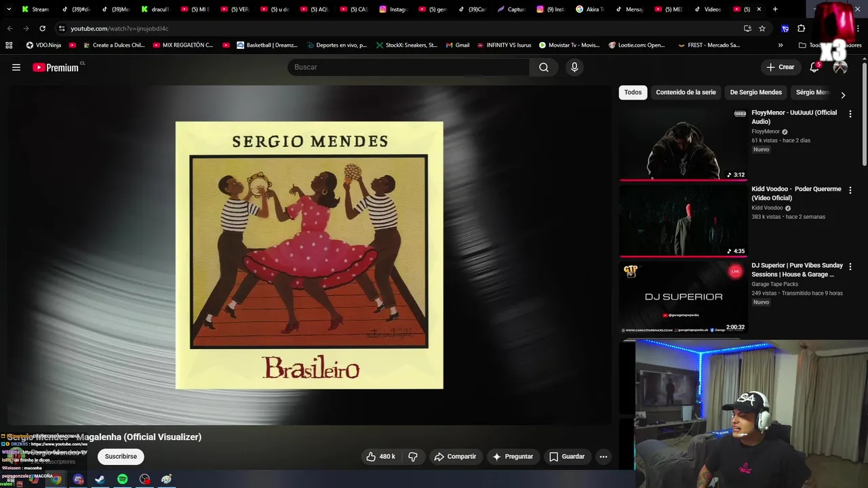This screenshot has height=488, width=868.
Task: Open Movistar Tv - Movis... bookmark
Action: coord(570,45)
